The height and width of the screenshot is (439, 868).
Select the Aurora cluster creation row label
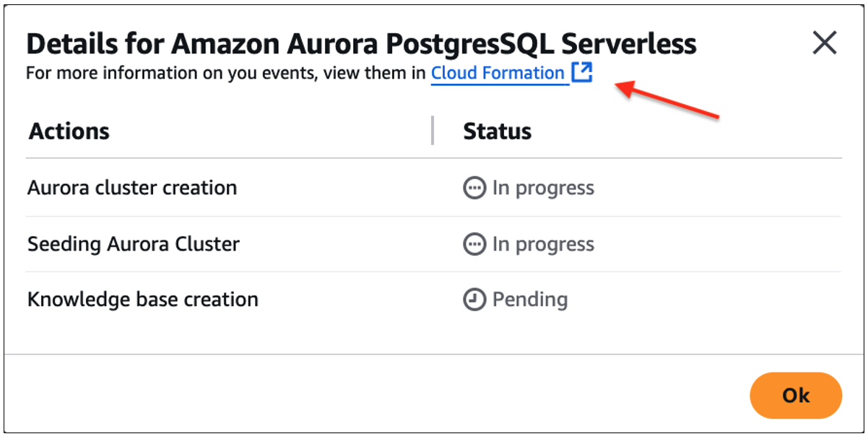(x=132, y=188)
